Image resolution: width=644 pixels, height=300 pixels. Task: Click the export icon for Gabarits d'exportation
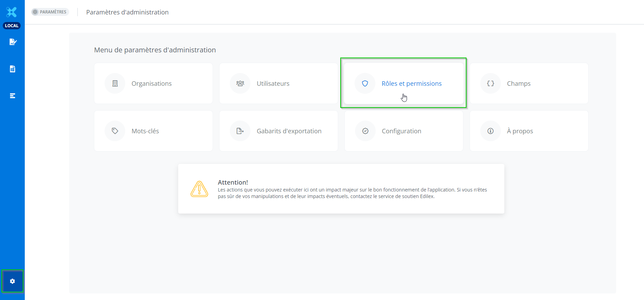(x=240, y=131)
